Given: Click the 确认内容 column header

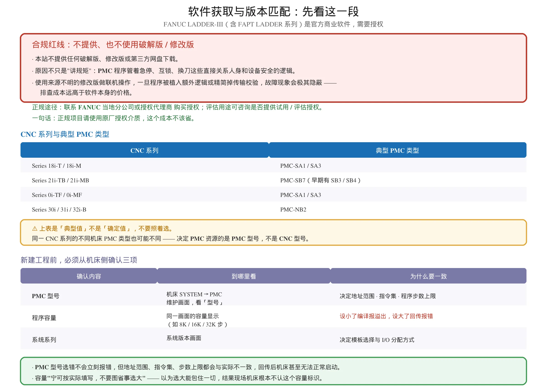Looking at the screenshot, I should pos(89,276).
